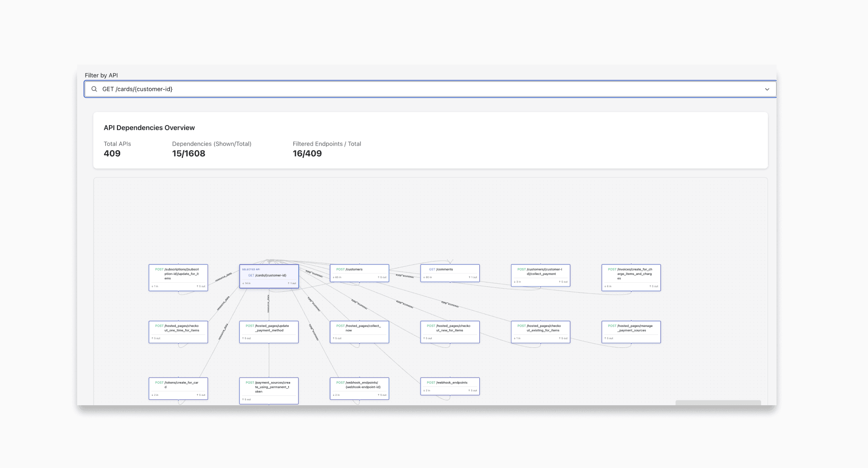The width and height of the screenshot is (868, 468).
Task: Select the POST /hosted_pages/update_payment_method node
Action: (x=269, y=331)
